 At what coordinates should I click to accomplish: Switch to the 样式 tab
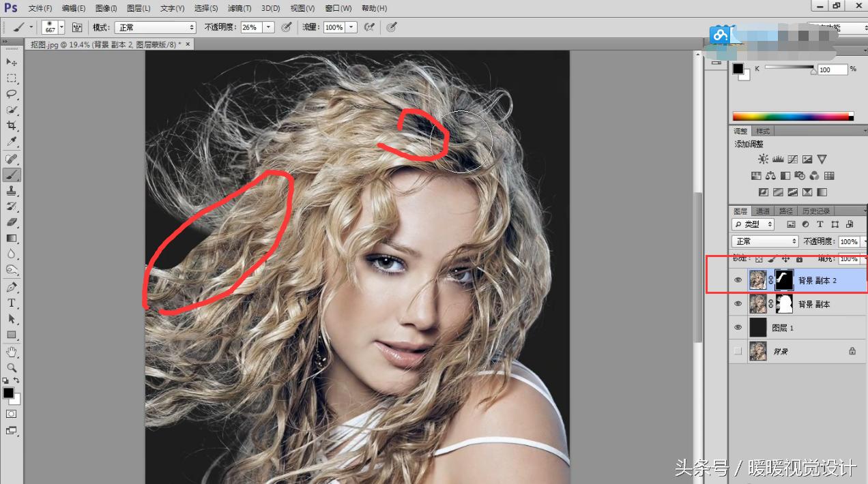(x=763, y=131)
